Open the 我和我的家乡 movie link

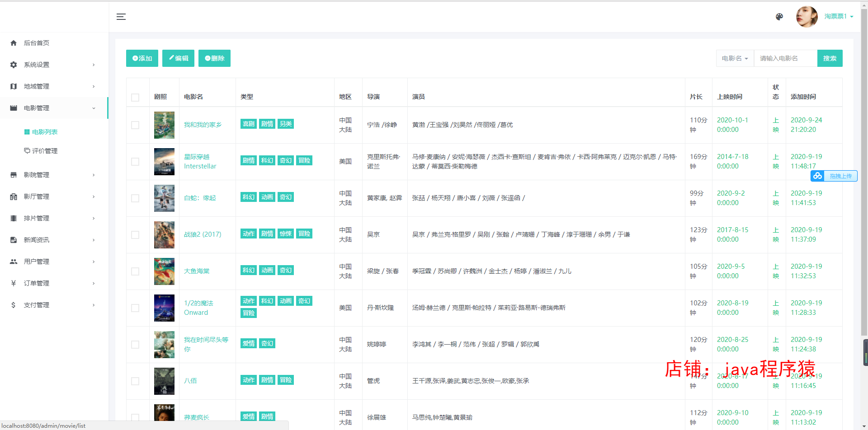tap(203, 125)
